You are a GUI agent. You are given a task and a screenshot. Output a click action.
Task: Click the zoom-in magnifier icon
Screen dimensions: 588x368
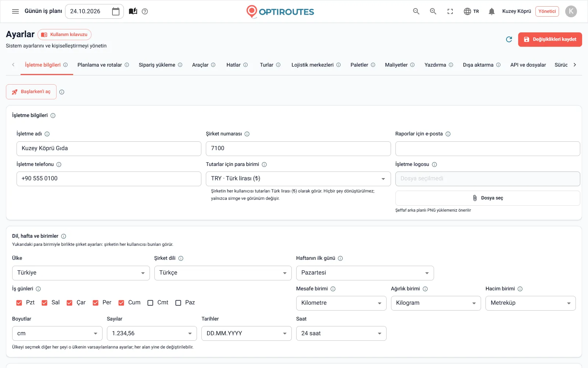[433, 11]
